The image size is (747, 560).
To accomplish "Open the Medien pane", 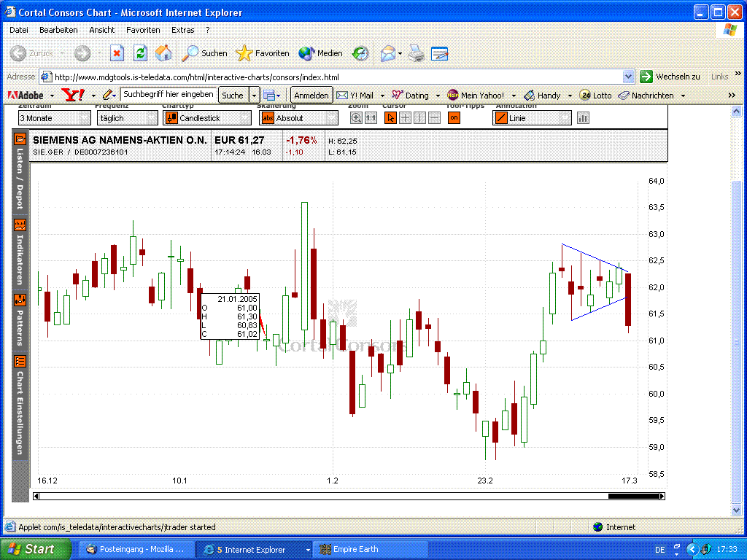I will click(x=321, y=53).
